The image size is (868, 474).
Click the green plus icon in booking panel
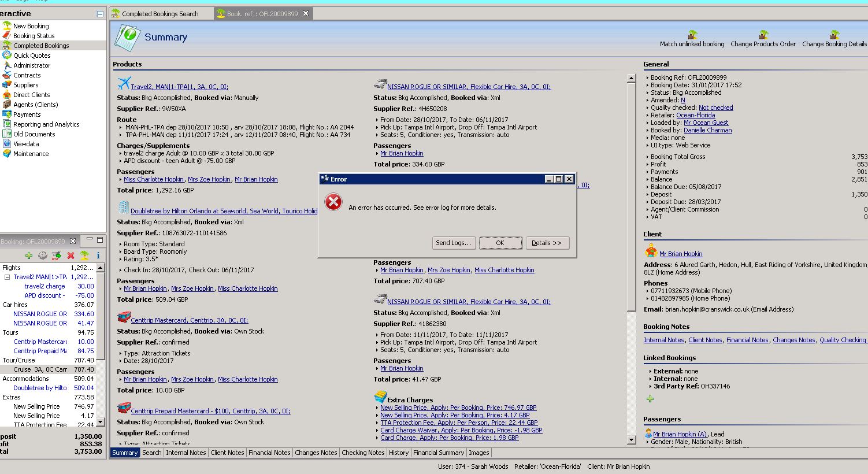click(28, 255)
